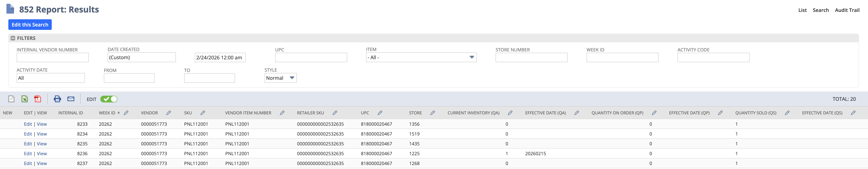The width and height of the screenshot is (868, 169).
Task: Click pencil icon beside Retailer SKU column
Action: click(x=335, y=113)
